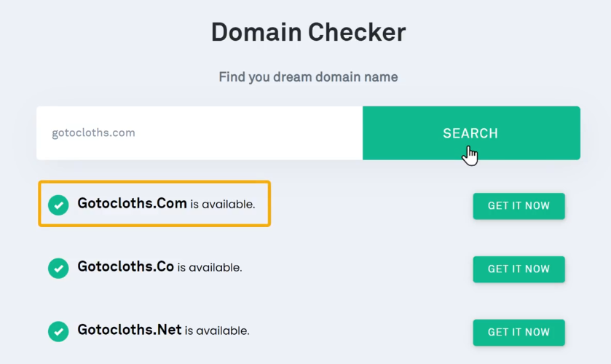Click the green checkmark beside Gotocloths.Com
The width and height of the screenshot is (611, 364).
coord(58,205)
